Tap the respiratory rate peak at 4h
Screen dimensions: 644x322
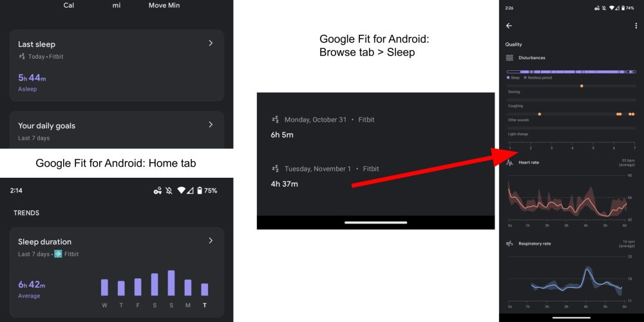pyautogui.click(x=587, y=270)
